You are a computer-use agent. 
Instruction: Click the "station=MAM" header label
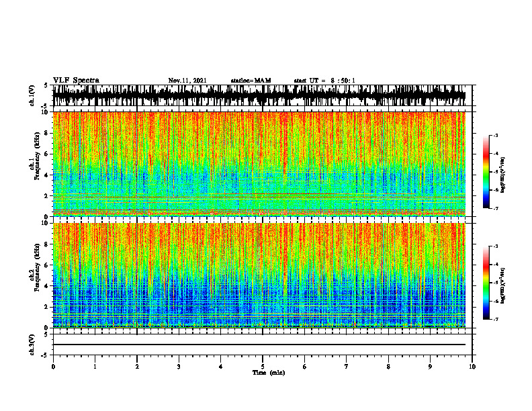(x=251, y=81)
